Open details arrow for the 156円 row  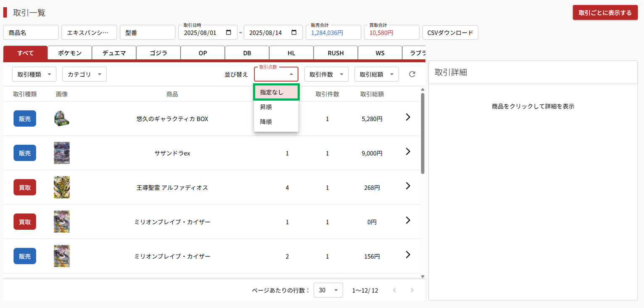click(x=408, y=255)
